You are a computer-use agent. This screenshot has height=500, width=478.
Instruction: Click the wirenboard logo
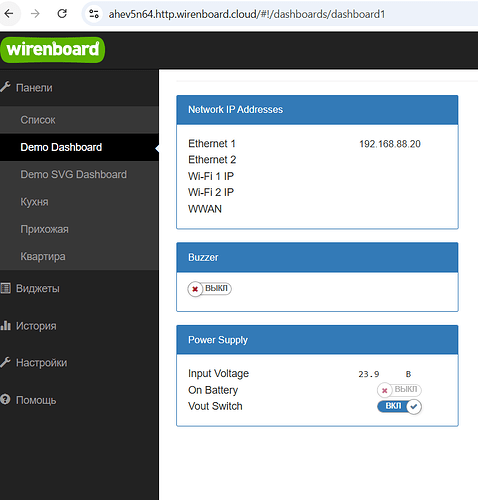pos(53,50)
